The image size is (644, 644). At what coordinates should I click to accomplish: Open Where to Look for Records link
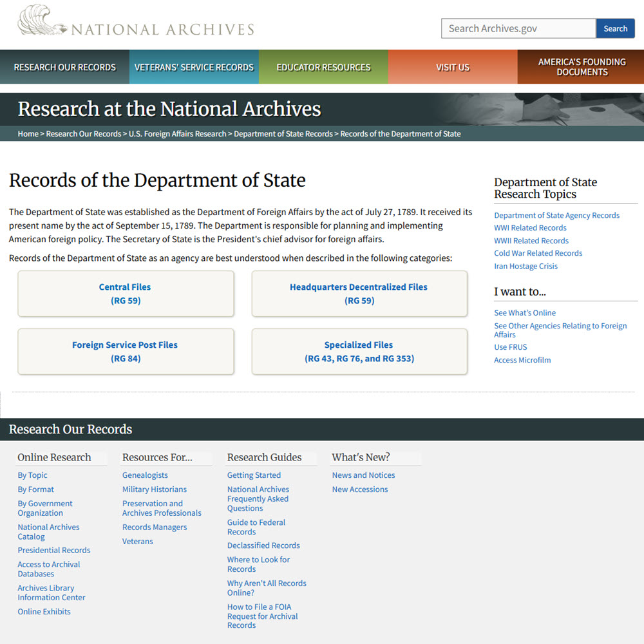tap(258, 564)
